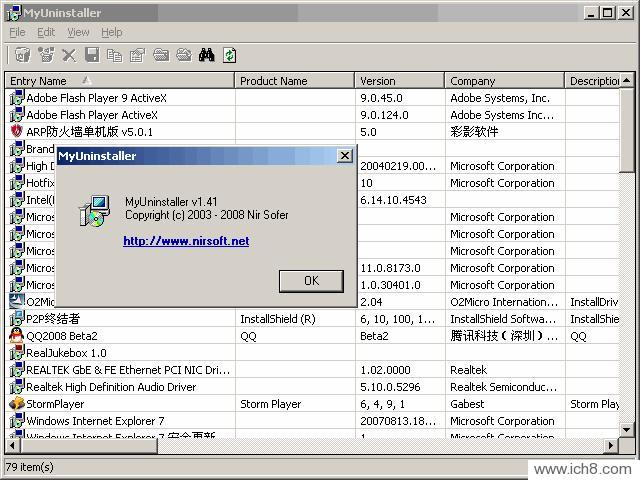
Task: Click the green Refresh toolbar icon
Action: (x=230, y=55)
